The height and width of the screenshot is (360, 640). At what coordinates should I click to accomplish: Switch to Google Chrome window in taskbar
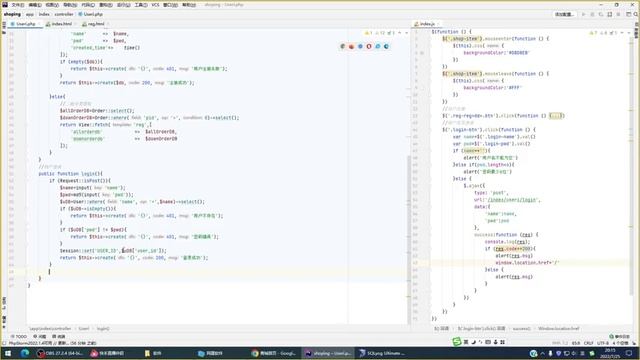(x=273, y=353)
